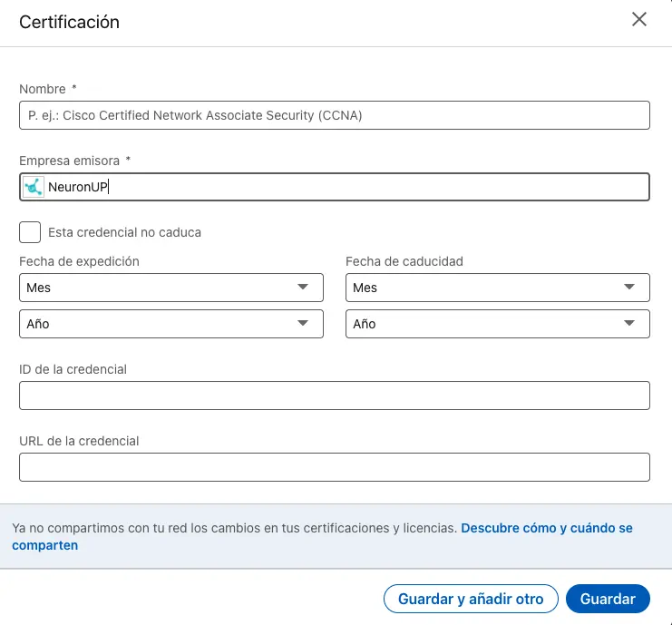Click the Certificación dialog title
This screenshot has height=625, width=672.
click(69, 22)
